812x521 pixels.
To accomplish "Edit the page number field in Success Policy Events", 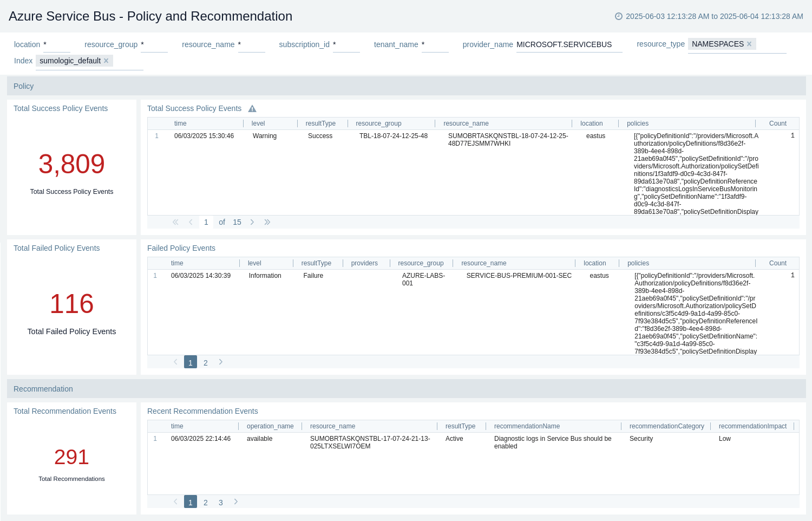I will [x=206, y=222].
